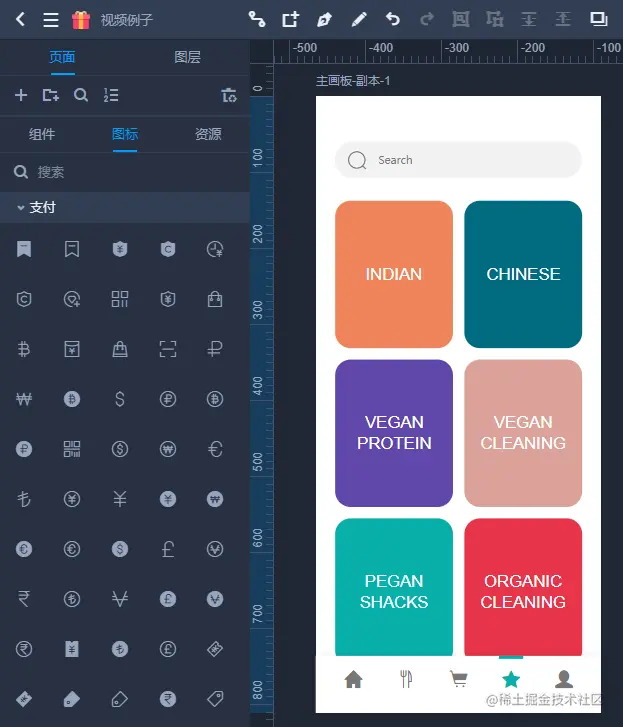Select the four-squares QR grid icon
Screen dimensions: 623x727
120,299
